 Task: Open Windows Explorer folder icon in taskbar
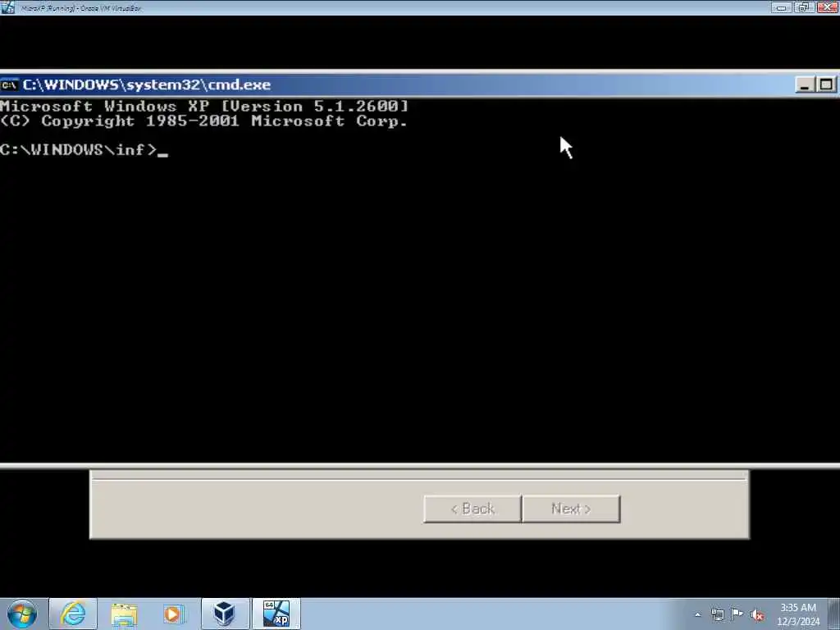coord(124,614)
